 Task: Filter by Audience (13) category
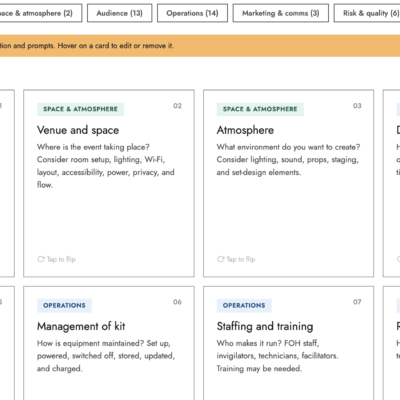coord(120,13)
